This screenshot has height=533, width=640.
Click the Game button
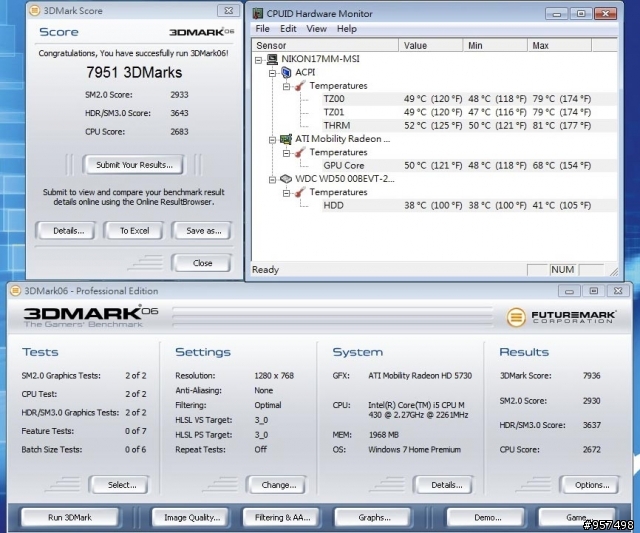tap(576, 517)
